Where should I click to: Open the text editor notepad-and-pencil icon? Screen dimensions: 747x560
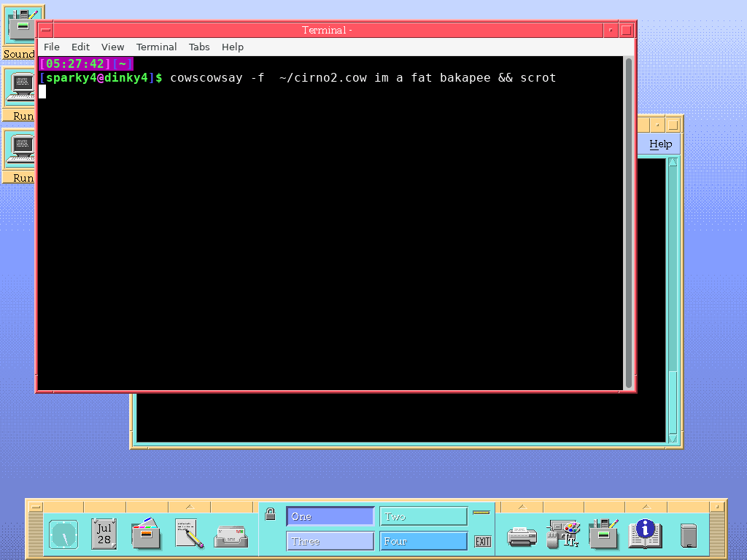click(189, 534)
